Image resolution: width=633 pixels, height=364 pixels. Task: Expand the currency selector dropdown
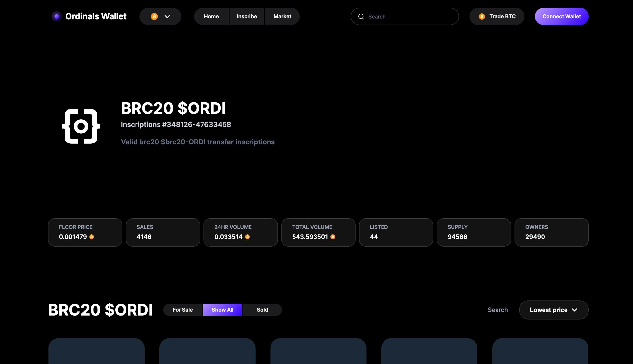click(x=160, y=17)
